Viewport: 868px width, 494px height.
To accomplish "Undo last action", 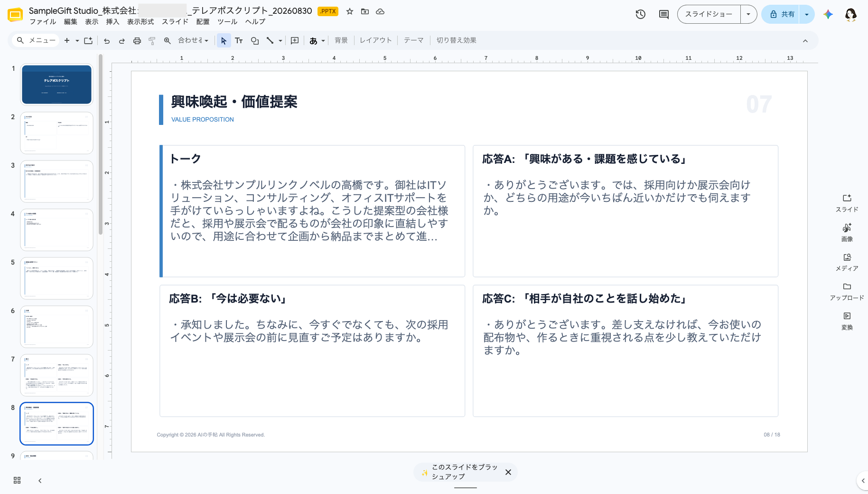I will (x=107, y=41).
